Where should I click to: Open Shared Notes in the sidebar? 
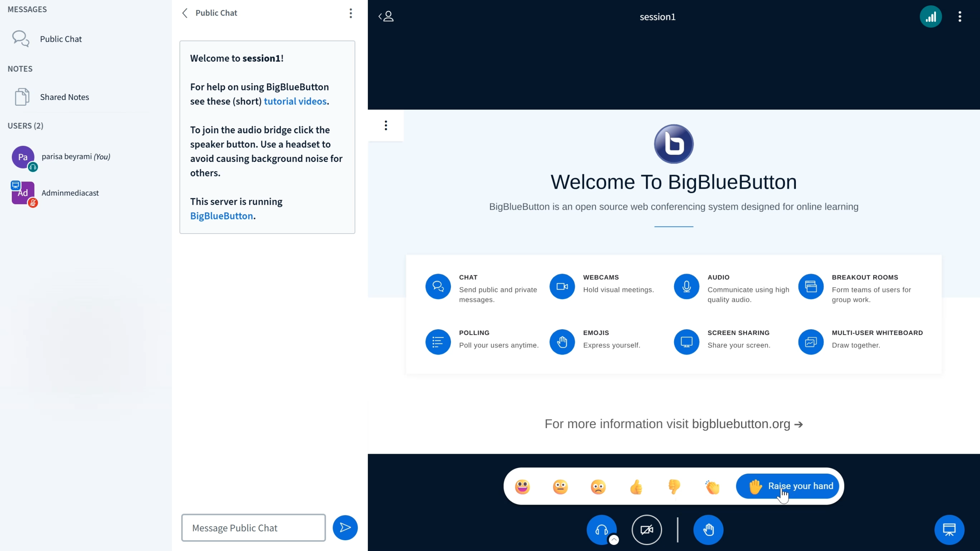coord(64,97)
